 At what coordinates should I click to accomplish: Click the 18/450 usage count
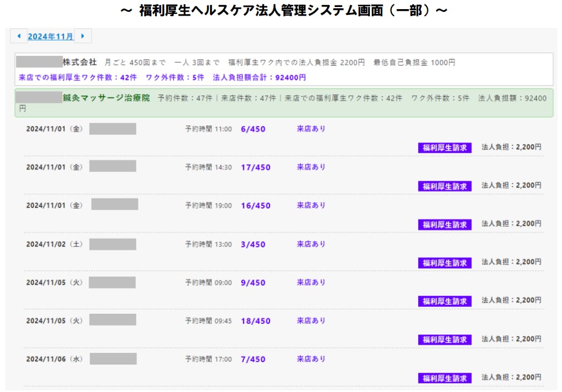(x=256, y=321)
